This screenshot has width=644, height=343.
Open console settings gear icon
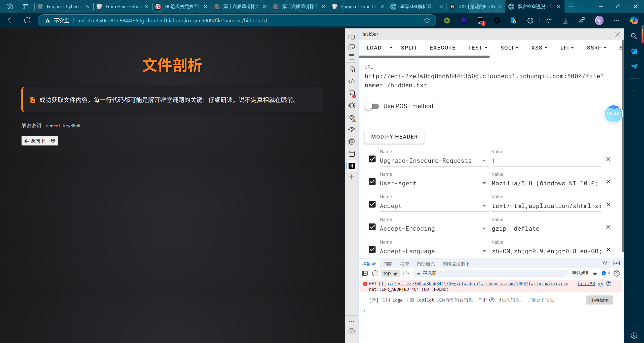click(x=617, y=273)
